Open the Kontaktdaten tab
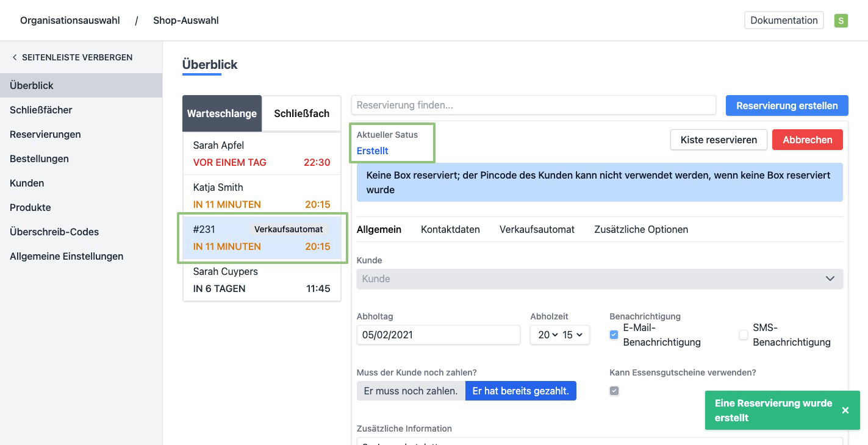868x445 pixels. coord(450,229)
